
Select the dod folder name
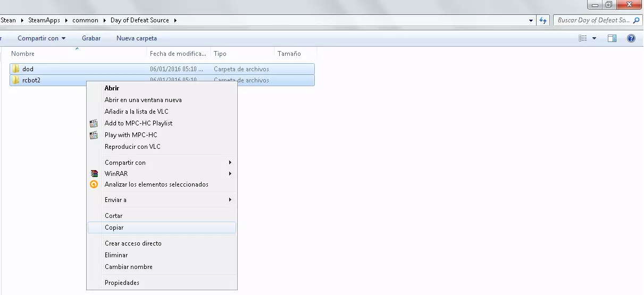28,69
